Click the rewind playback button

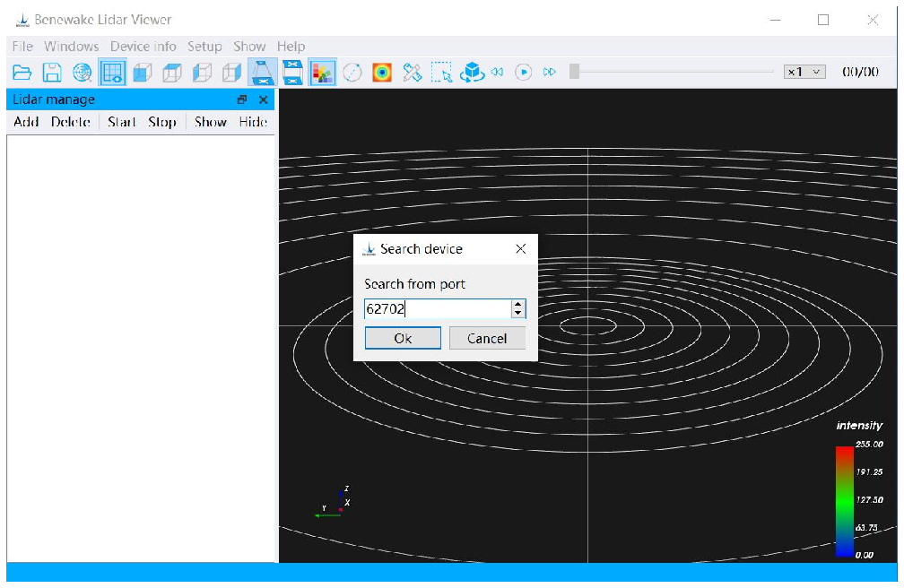pyautogui.click(x=497, y=72)
